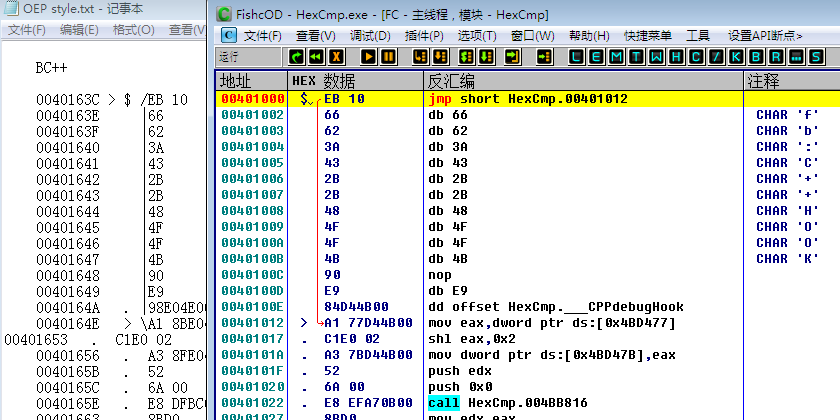Screen dimensions: 840x420
Task: Run the program with the play icon
Action: 369,57
